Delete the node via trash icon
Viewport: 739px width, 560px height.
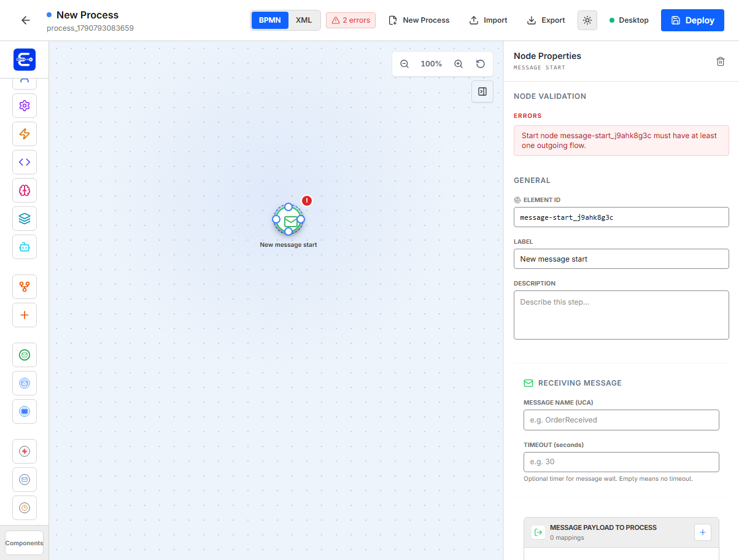[721, 61]
